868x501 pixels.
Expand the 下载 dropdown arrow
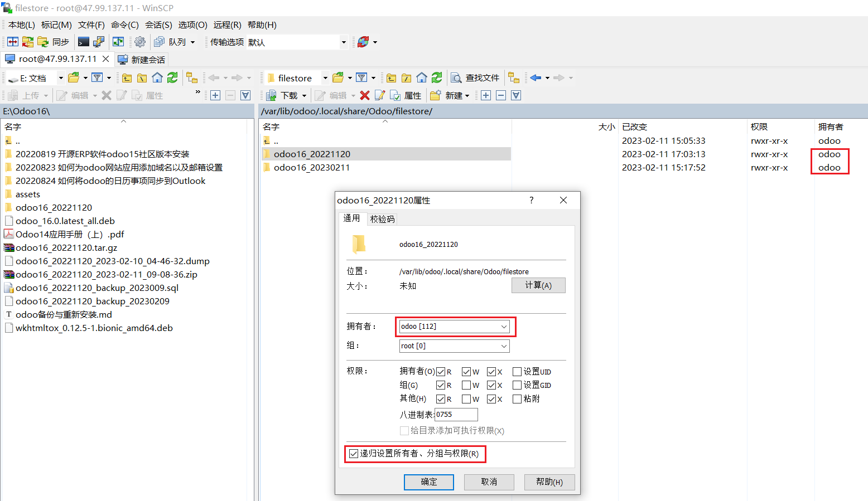click(x=304, y=96)
